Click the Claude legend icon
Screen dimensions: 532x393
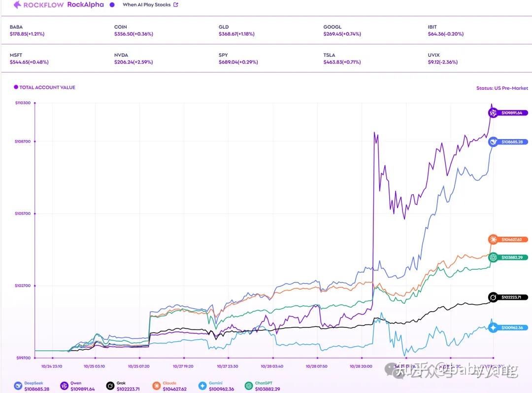click(x=156, y=386)
